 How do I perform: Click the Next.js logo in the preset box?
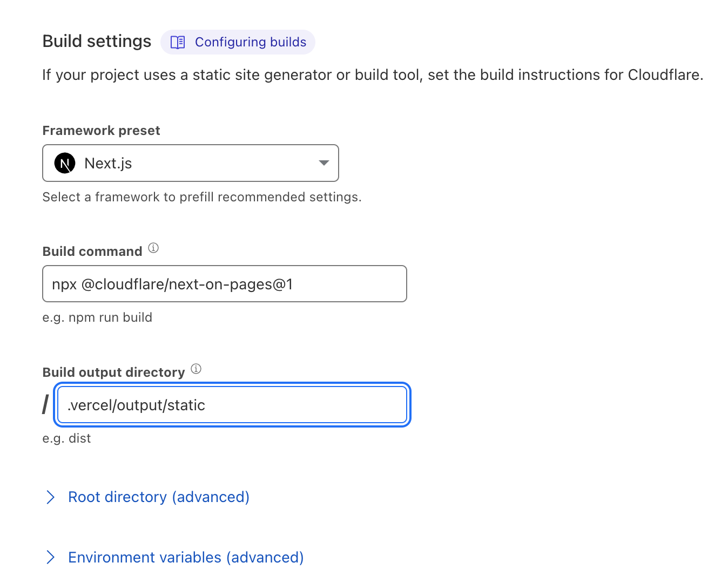[65, 163]
